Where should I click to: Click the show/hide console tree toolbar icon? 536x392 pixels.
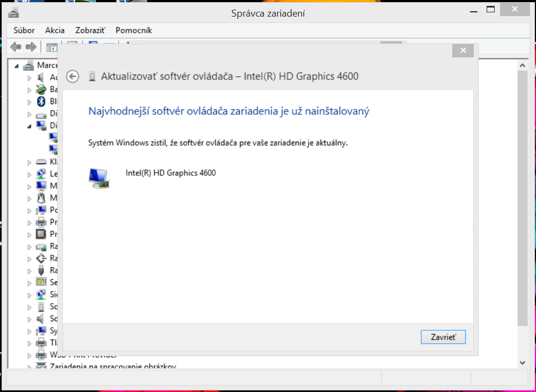coord(52,47)
